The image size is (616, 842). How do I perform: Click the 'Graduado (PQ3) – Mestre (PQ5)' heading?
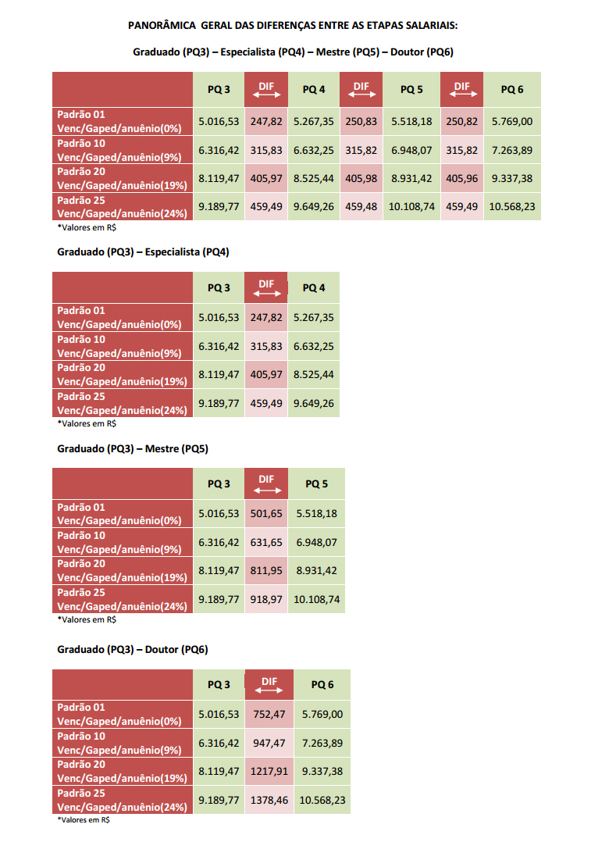point(133,449)
